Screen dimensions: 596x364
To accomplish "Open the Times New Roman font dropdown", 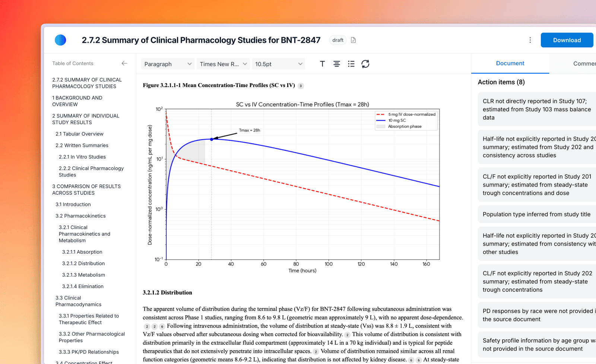I will 223,64.
